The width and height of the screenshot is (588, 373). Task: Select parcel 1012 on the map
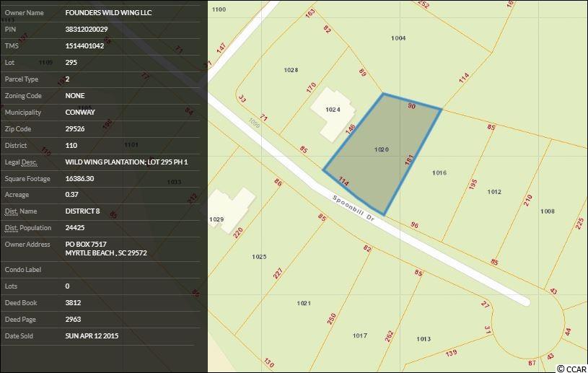pyautogui.click(x=493, y=192)
